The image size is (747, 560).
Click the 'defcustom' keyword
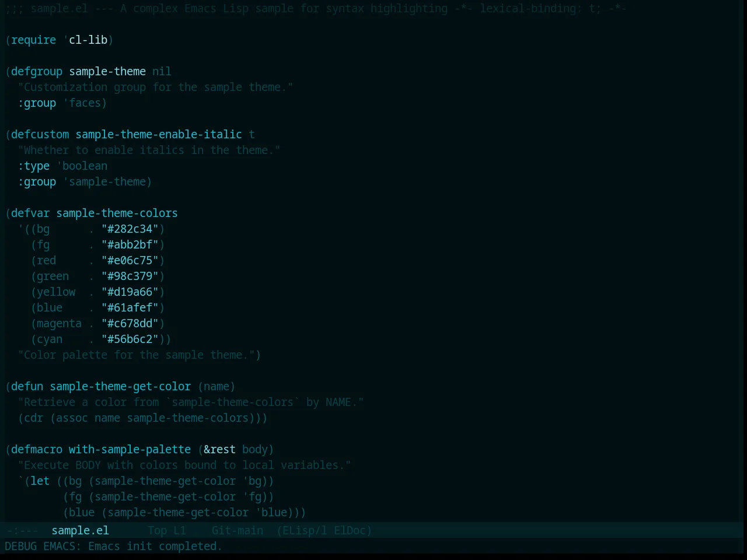[40, 134]
